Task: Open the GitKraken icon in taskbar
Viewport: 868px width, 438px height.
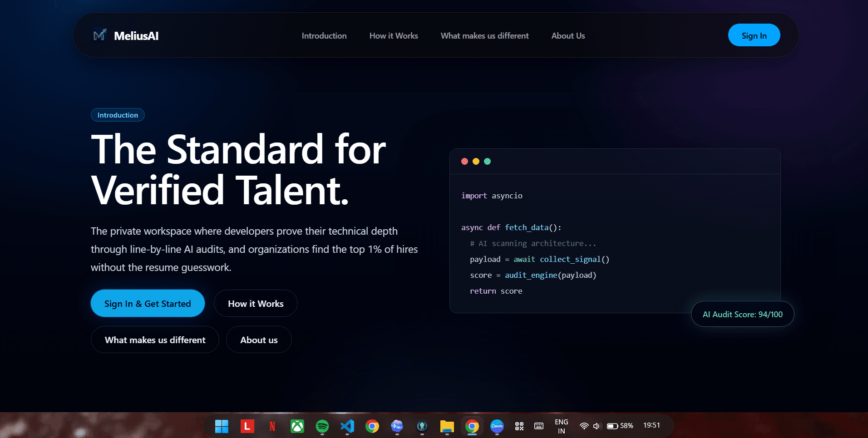Action: [422, 426]
